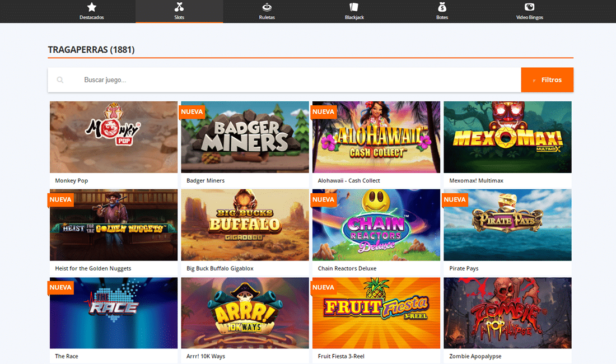Click the roulette wheel Ruletas icon
Image resolution: width=616 pixels, height=364 pixels.
pos(267,7)
